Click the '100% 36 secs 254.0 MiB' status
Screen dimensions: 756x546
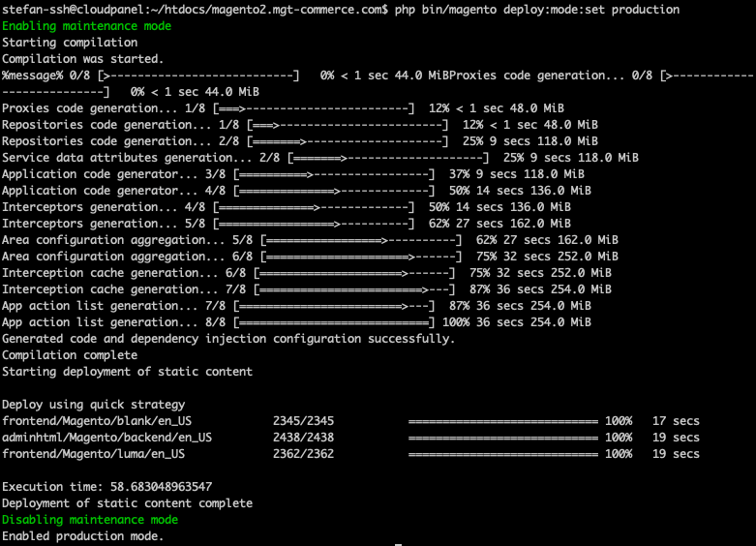[517, 322]
